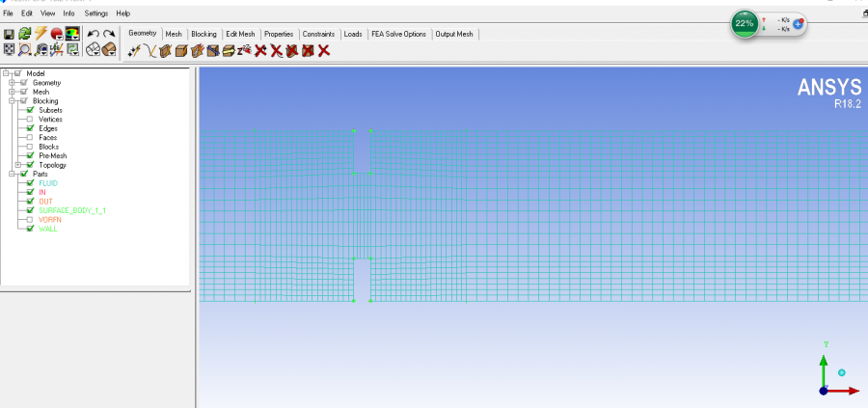
Task: Switch to the Edit Mesh tab
Action: [240, 35]
